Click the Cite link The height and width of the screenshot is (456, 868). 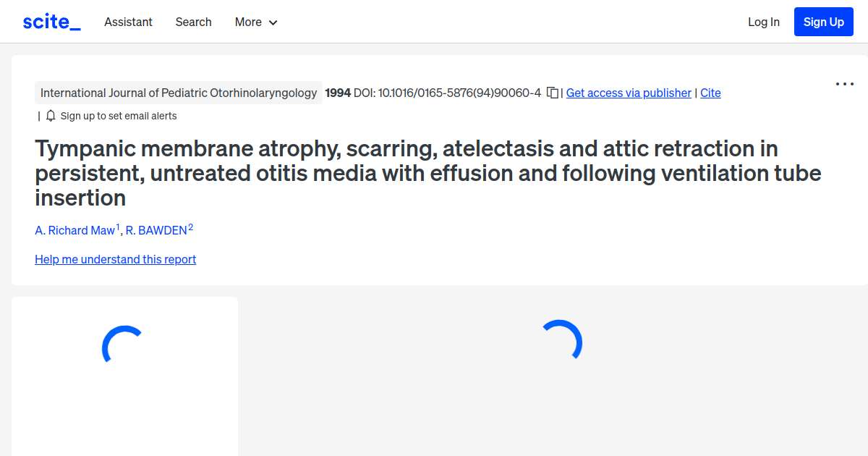click(x=710, y=93)
